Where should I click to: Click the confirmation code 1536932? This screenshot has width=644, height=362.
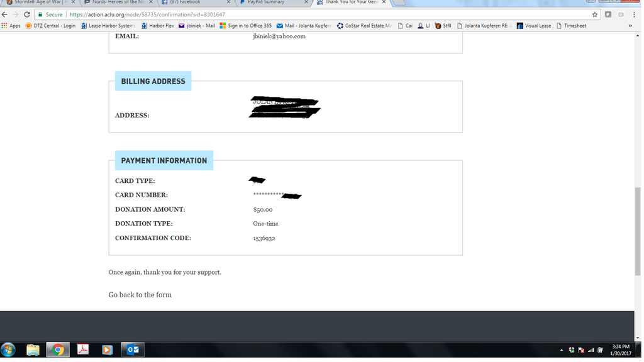tap(264, 238)
